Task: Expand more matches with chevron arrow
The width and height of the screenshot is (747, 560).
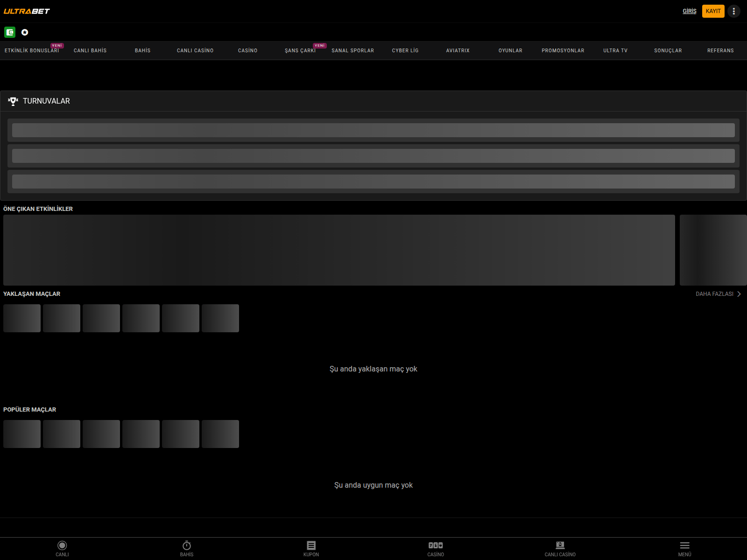Action: 739,294
